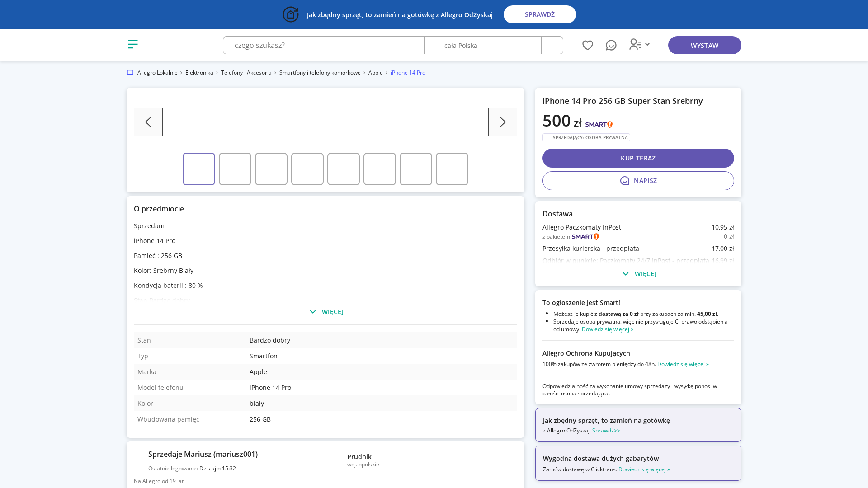Image resolution: width=868 pixels, height=488 pixels.
Task: Open messages chat bubble icon
Action: coord(611,45)
